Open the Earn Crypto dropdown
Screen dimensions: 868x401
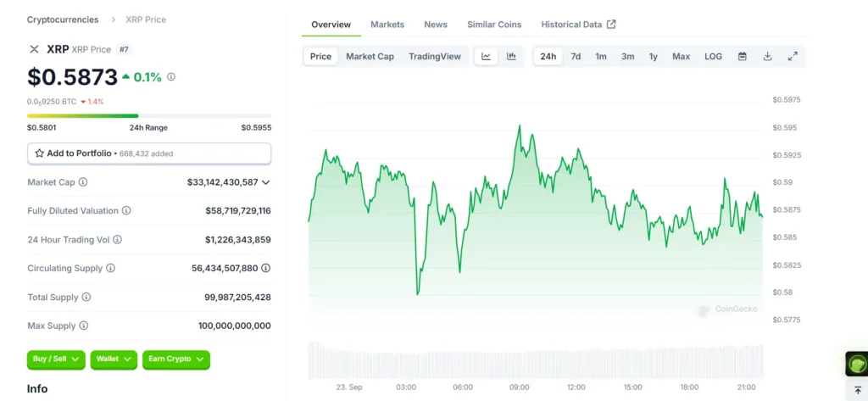tap(176, 359)
